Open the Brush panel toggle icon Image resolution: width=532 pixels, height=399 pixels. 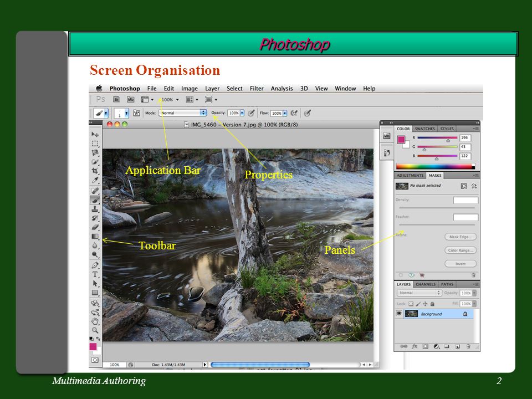click(x=136, y=113)
